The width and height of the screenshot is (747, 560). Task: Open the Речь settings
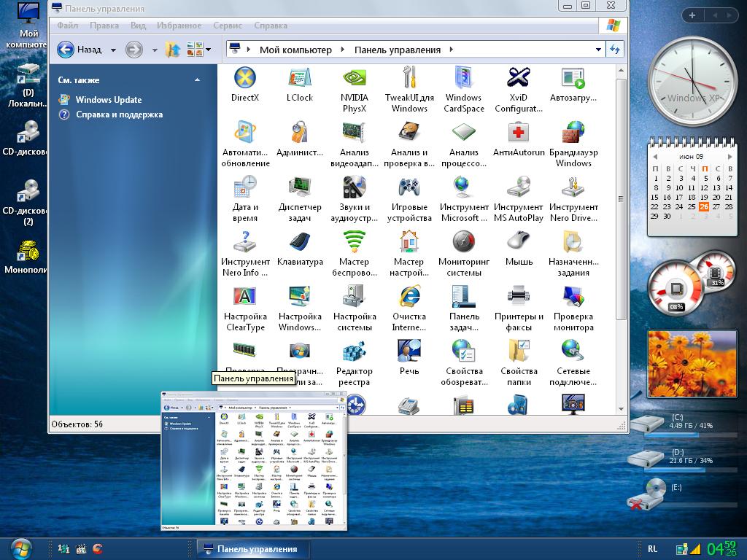pyautogui.click(x=409, y=358)
